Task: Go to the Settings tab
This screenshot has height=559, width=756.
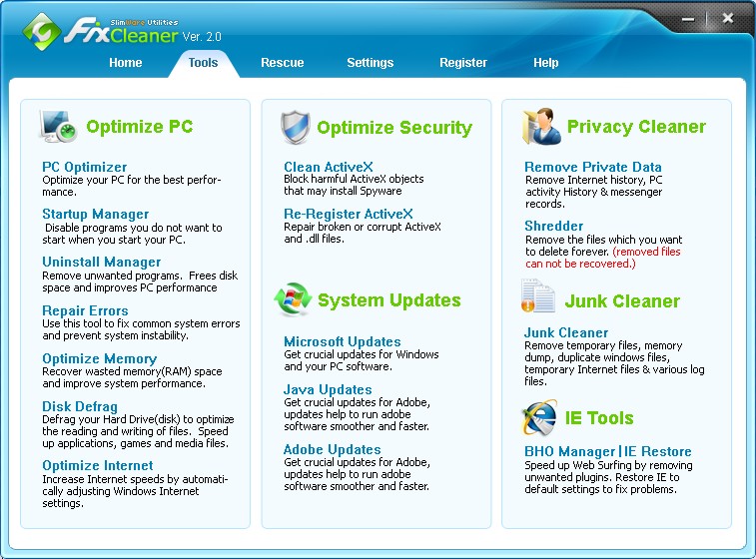Action: tap(370, 63)
